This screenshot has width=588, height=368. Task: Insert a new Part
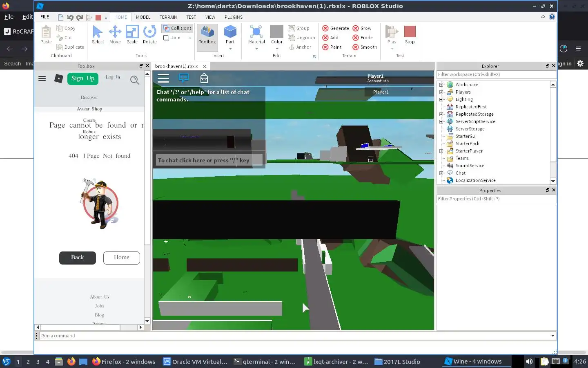(x=230, y=34)
